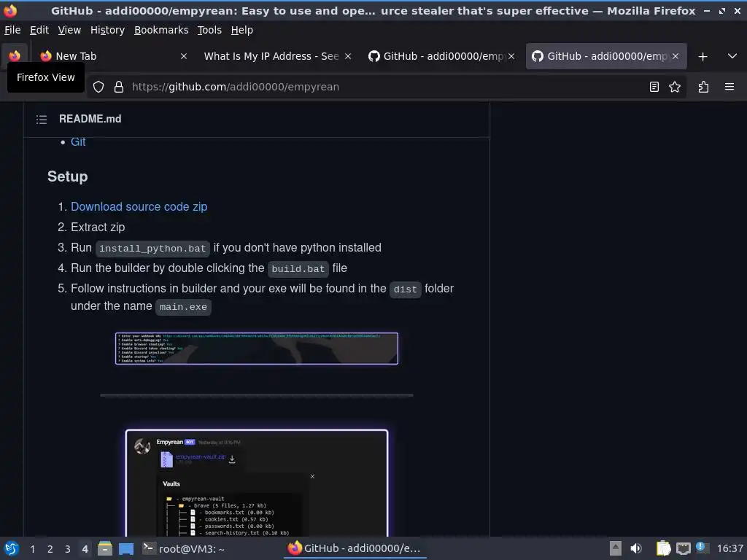The image size is (747, 560).
Task: Click the install_python.bat code text
Action: 152,249
